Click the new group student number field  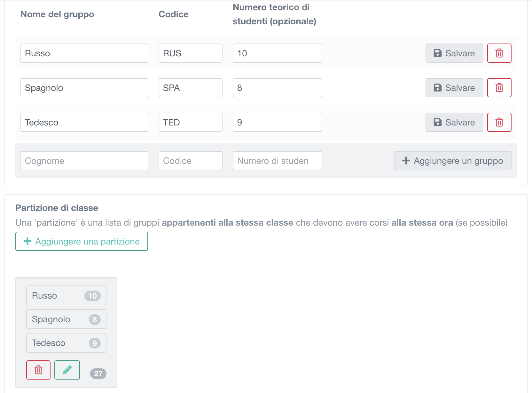coord(277,161)
